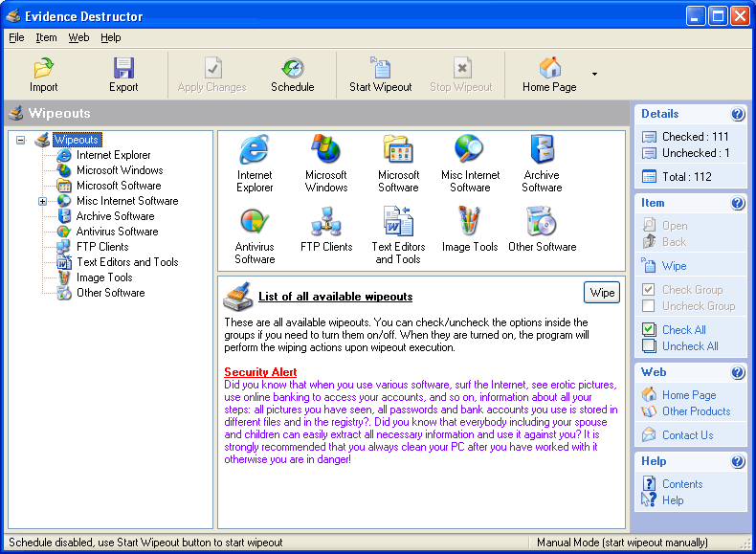Open the Item menu
Screen dimensions: 756x554
coord(46,37)
